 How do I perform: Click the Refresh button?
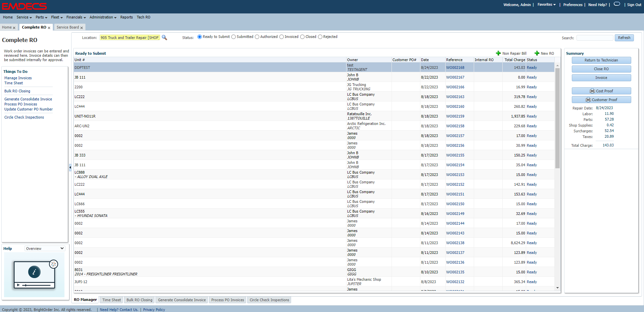[624, 38]
